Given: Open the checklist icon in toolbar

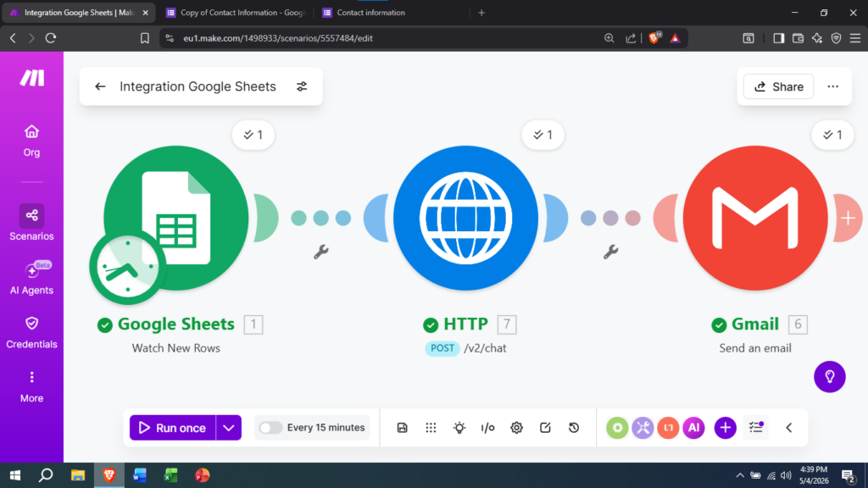Looking at the screenshot, I should (756, 428).
